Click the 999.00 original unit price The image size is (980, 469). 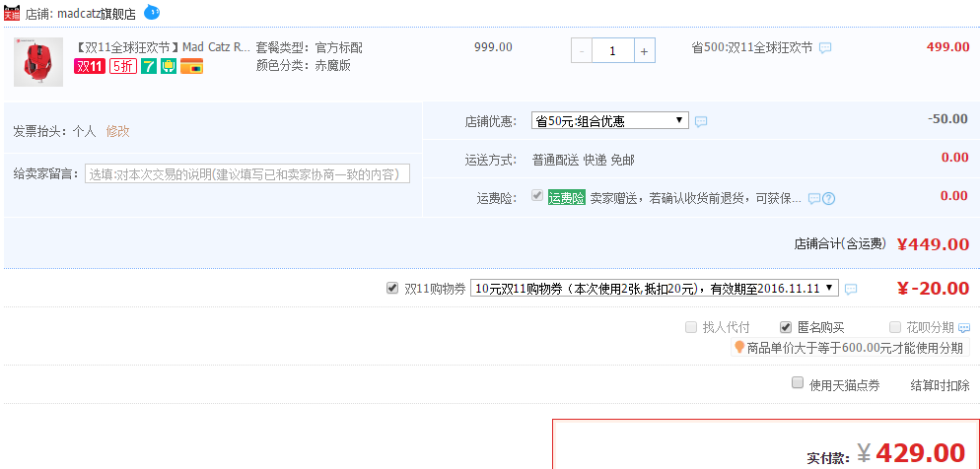coord(493,47)
